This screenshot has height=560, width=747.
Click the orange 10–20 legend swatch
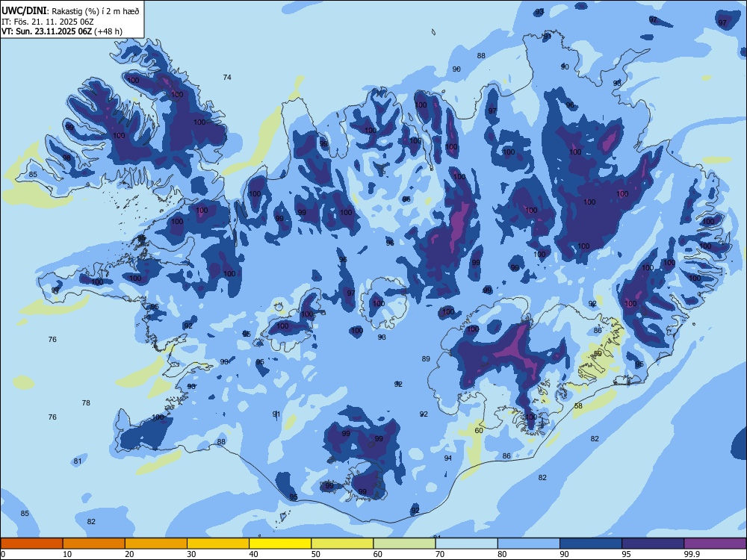94,544
